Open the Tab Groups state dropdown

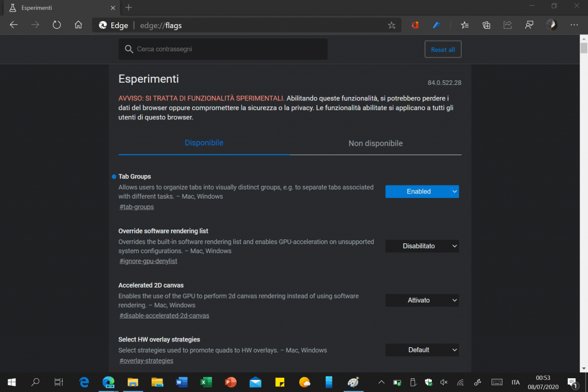click(x=421, y=192)
